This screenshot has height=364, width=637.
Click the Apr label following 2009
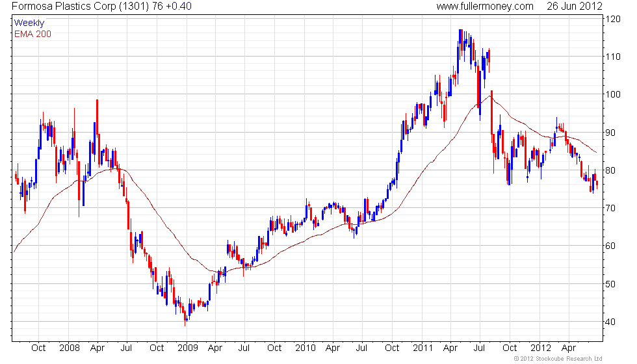(215, 348)
